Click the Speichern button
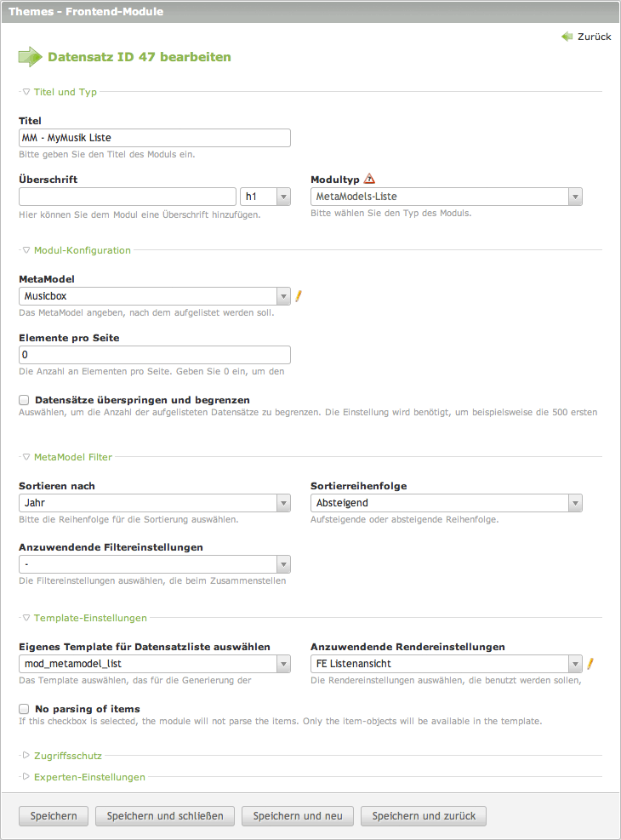The height and width of the screenshot is (840, 621). 54,816
